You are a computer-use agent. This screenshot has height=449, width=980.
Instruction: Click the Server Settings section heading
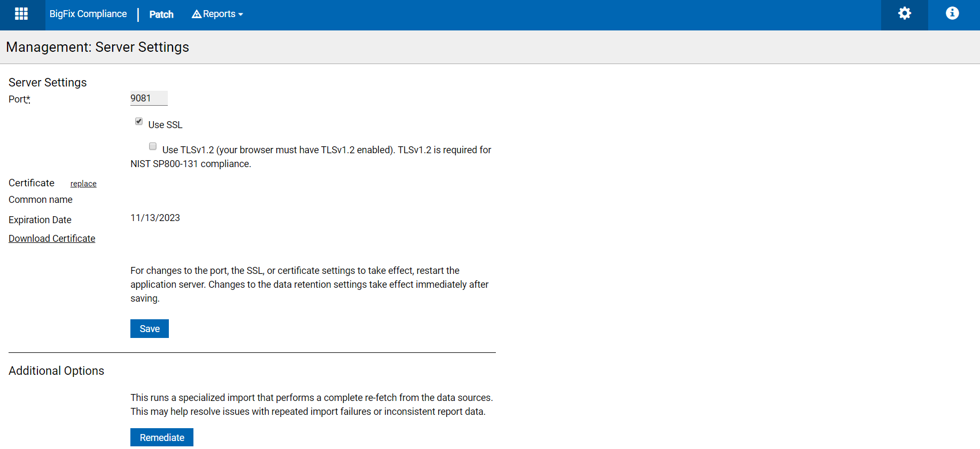point(48,83)
